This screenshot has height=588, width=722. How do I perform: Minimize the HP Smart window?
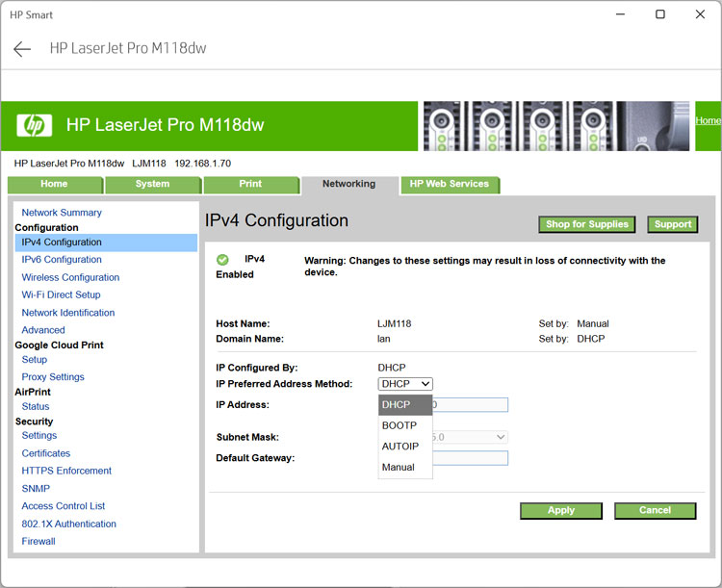click(620, 14)
